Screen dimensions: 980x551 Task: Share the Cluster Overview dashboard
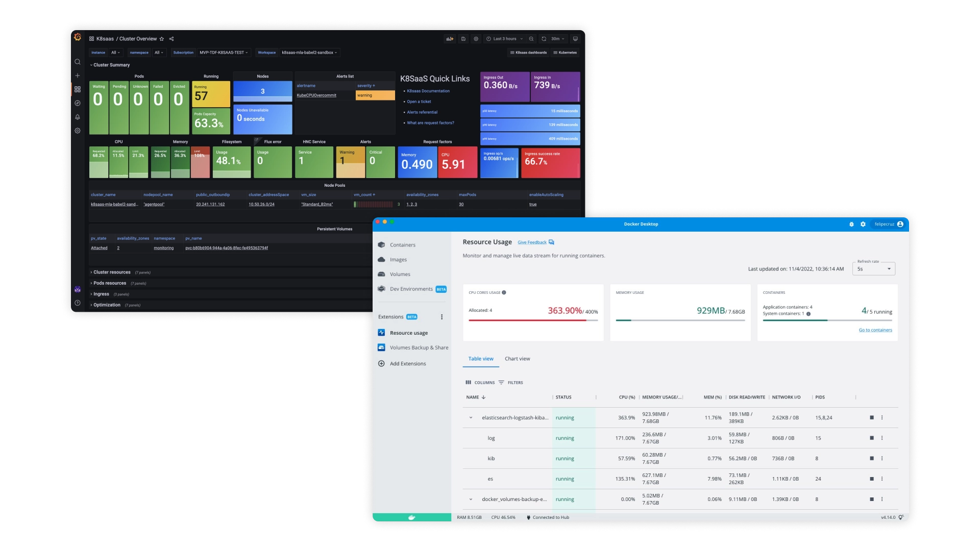[x=171, y=39]
